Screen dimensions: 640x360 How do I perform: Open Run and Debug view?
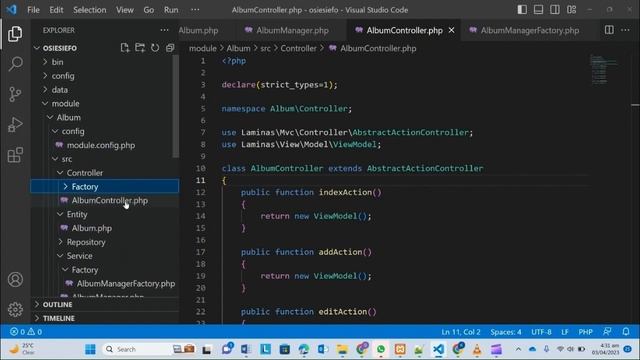point(15,124)
